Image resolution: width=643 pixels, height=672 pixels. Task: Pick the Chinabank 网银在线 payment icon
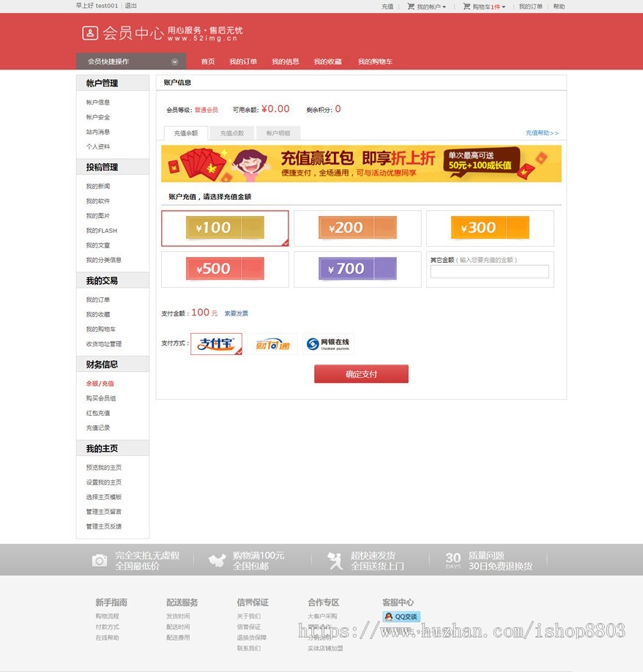[328, 343]
